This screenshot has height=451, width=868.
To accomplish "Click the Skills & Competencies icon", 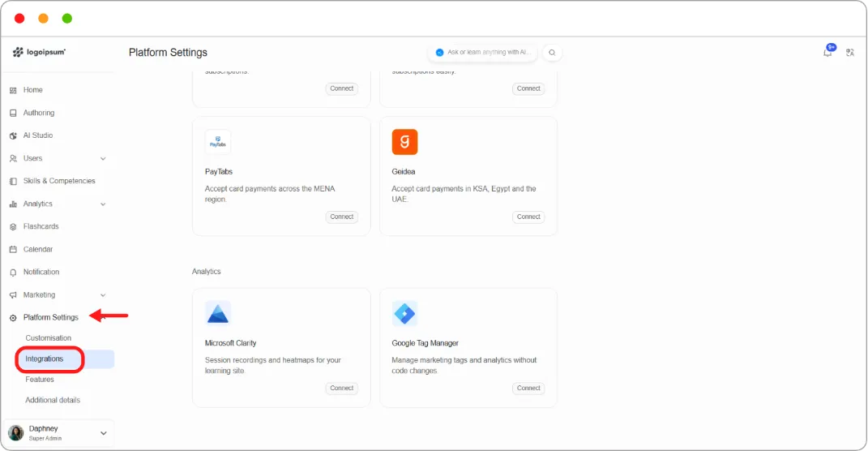I will [x=13, y=181].
